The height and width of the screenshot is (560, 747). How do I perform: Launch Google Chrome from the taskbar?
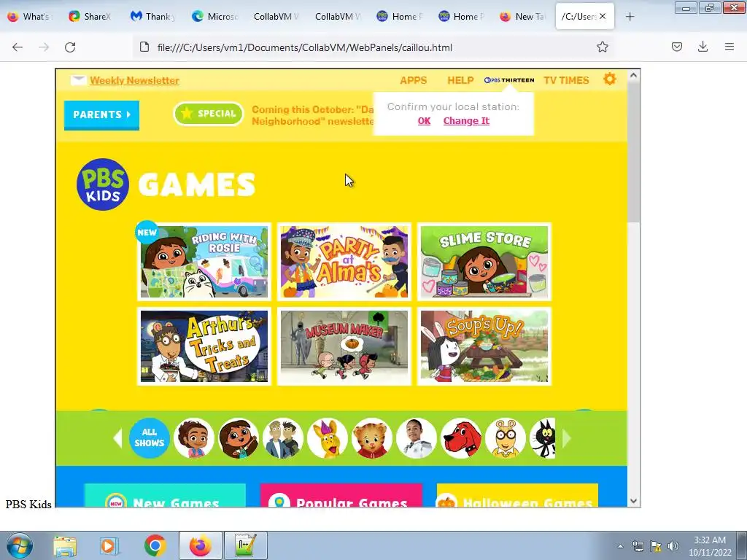click(x=155, y=545)
